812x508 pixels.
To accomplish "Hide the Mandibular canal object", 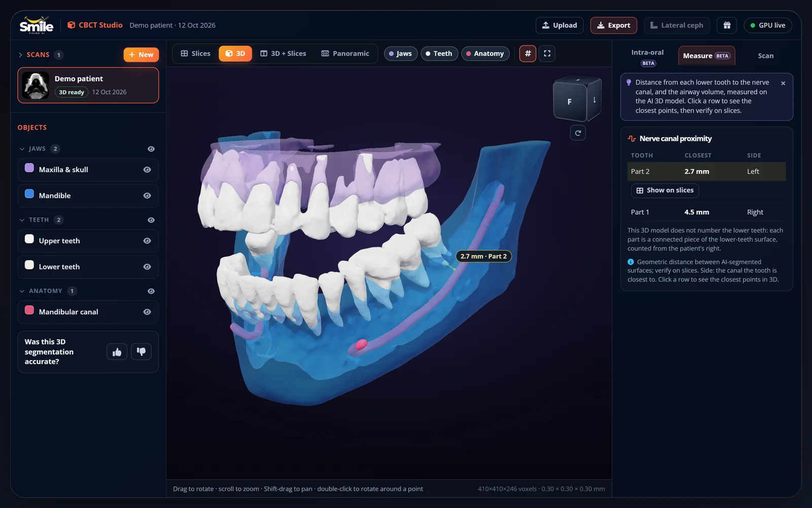I will [x=147, y=312].
